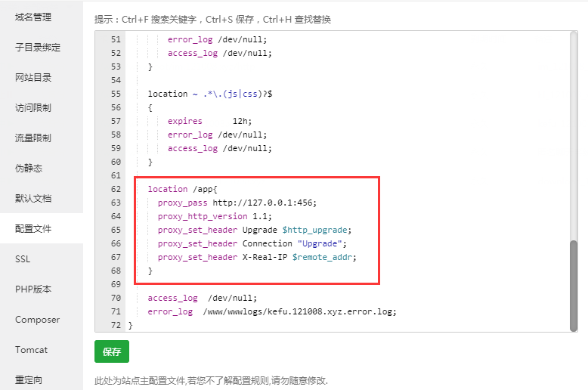The width and height of the screenshot is (588, 390).
Task: Click line number 70 in the gutter
Action: point(116,298)
